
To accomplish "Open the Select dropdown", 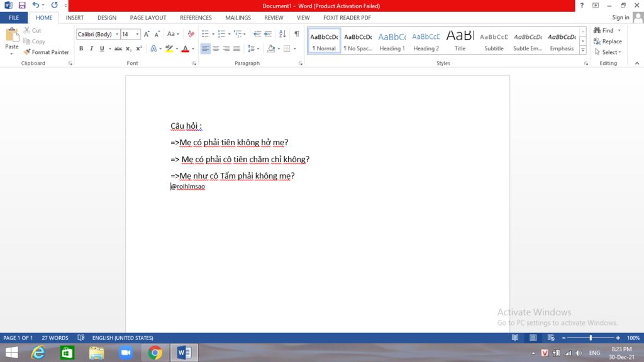I will point(608,52).
